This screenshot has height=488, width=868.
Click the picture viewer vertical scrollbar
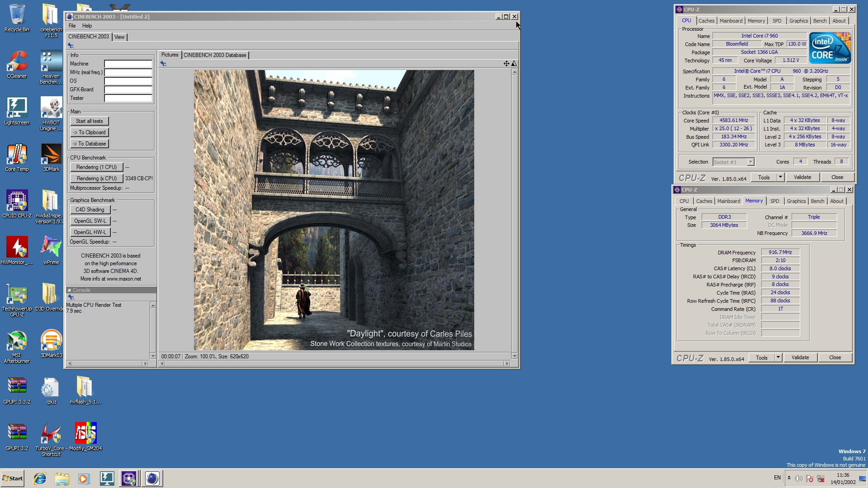514,214
